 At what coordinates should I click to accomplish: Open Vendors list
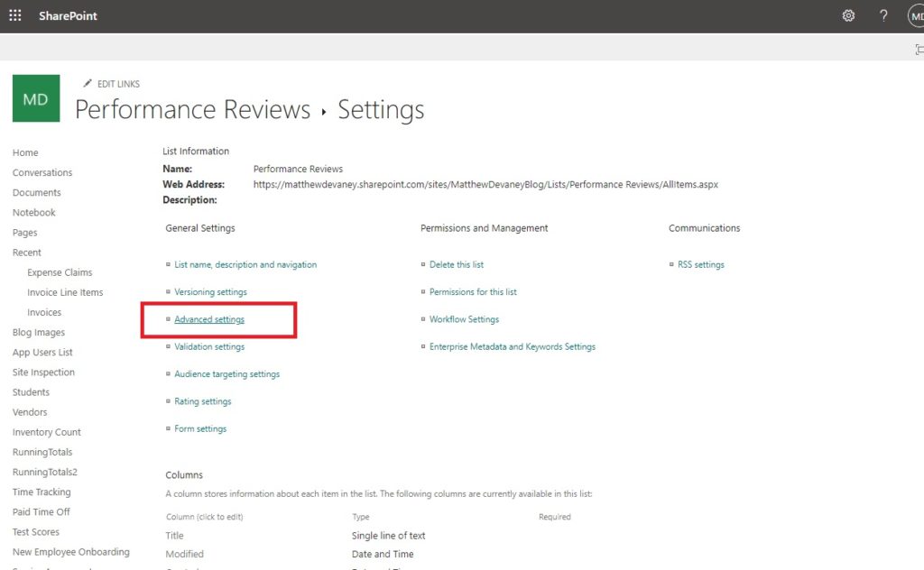[30, 412]
